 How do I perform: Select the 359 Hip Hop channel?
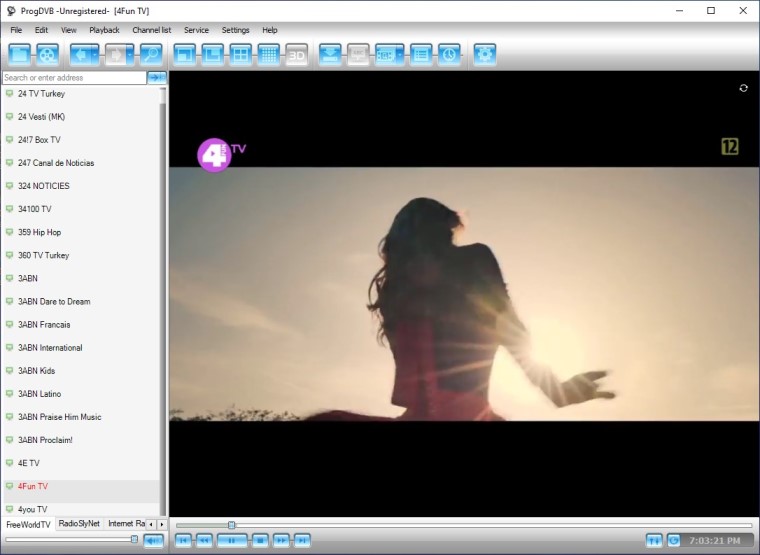[x=39, y=232]
